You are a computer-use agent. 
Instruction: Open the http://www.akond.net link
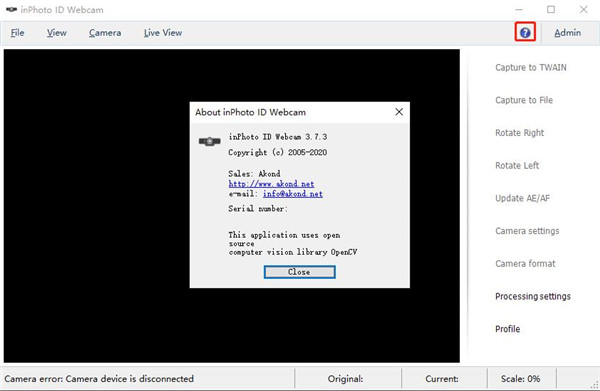271,184
